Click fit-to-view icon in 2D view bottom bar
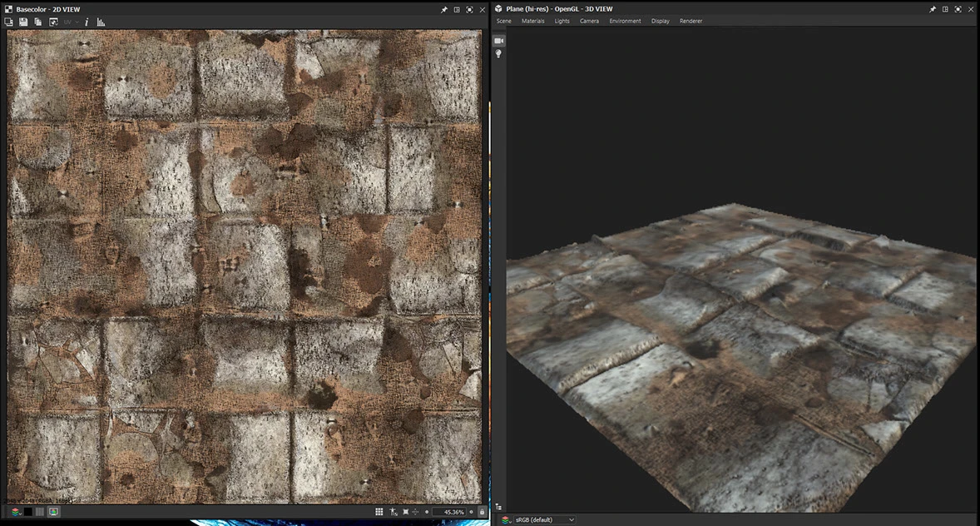This screenshot has width=980, height=526. [405, 512]
